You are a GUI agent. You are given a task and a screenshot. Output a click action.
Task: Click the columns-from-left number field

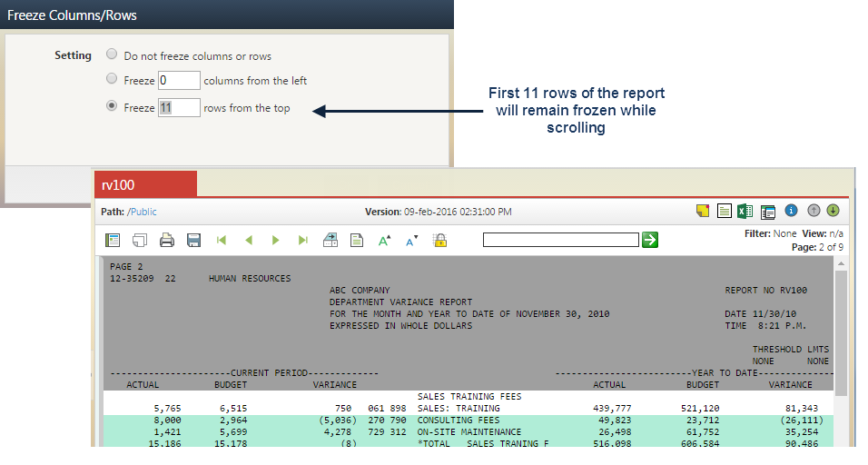tap(179, 80)
